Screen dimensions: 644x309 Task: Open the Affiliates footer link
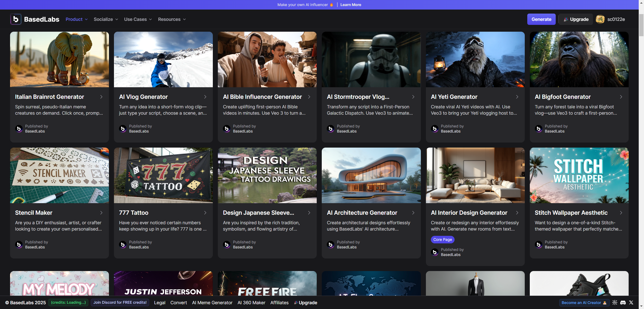click(279, 303)
